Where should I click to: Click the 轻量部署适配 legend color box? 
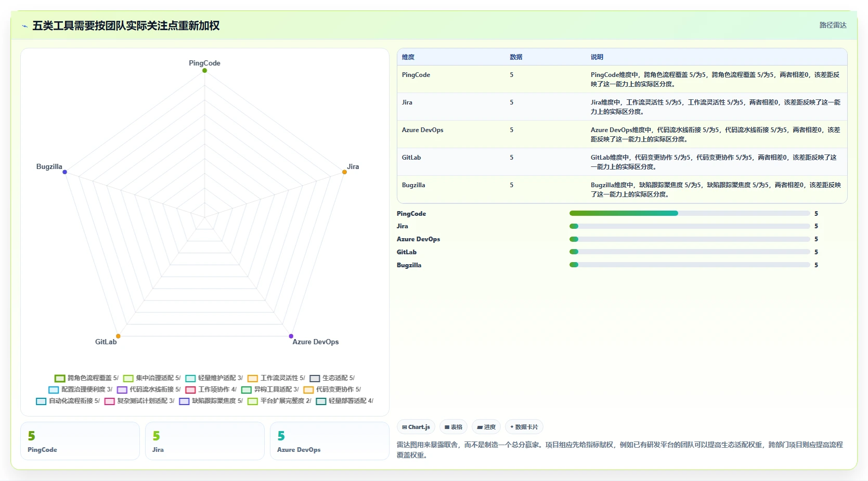[321, 401]
